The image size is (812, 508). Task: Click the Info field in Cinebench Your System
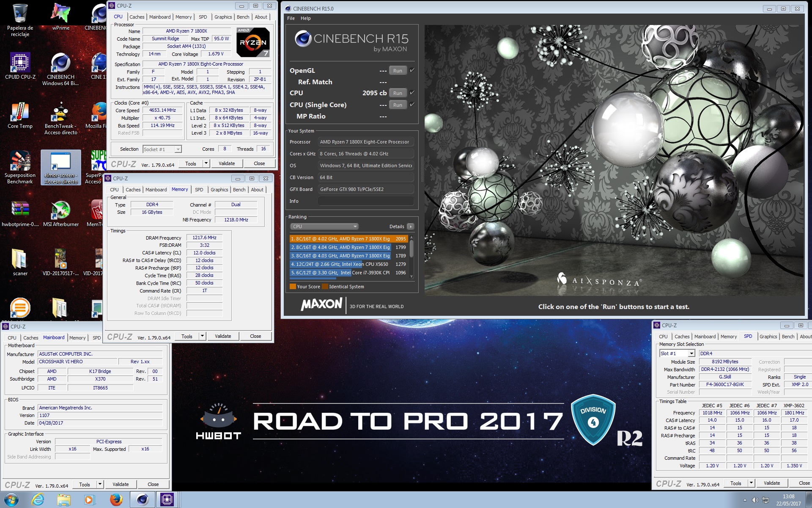coord(365,201)
